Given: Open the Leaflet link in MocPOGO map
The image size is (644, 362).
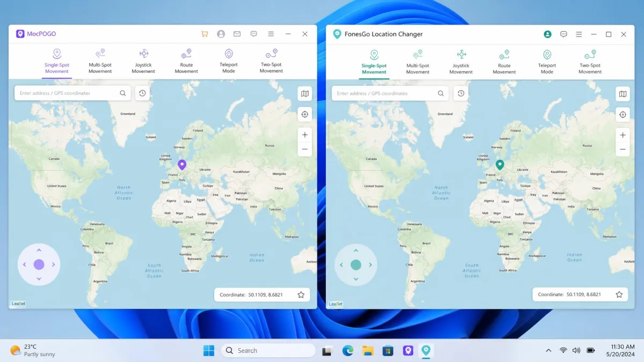Looking at the screenshot, I should point(18,304).
